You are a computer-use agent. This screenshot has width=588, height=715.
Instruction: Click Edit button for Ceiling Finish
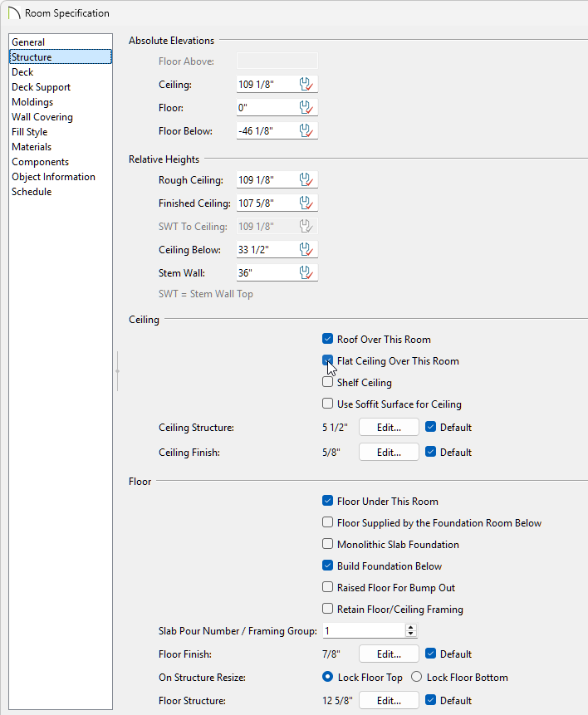(389, 453)
